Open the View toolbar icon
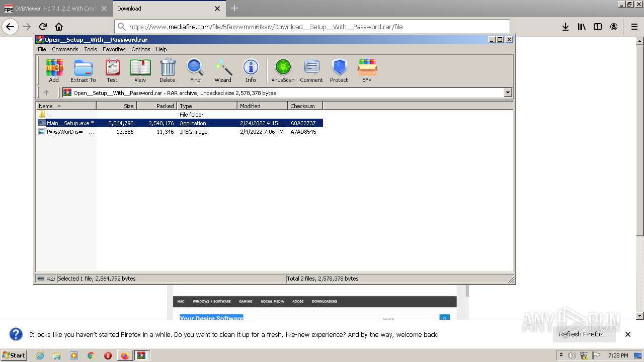This screenshot has height=362, width=644. (140, 70)
